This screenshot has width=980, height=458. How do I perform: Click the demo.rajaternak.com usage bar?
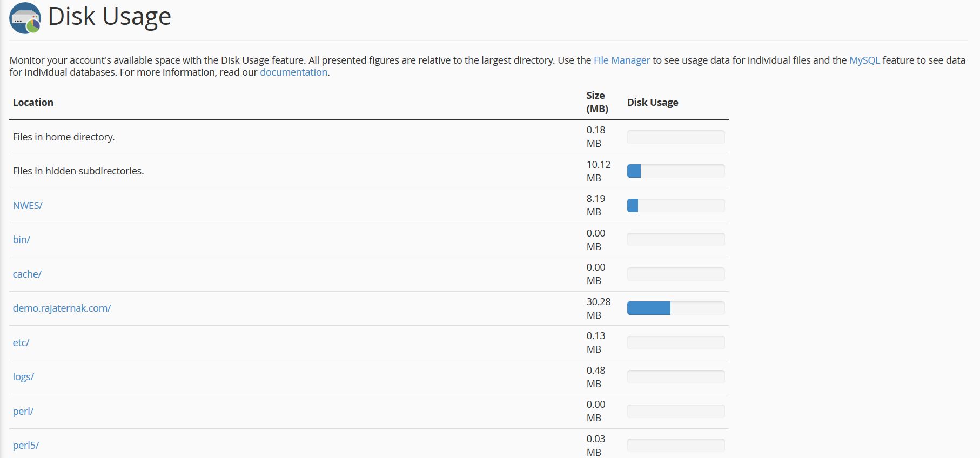(x=675, y=308)
